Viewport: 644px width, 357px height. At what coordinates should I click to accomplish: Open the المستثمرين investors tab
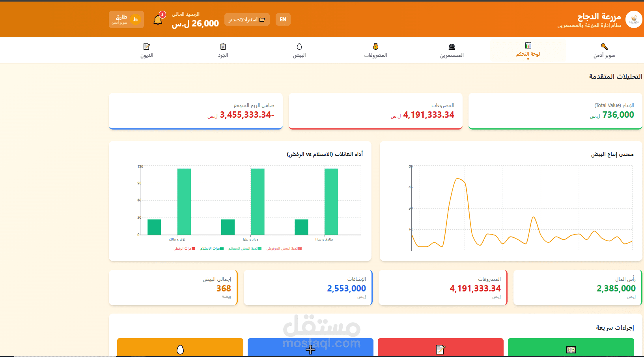coord(452,50)
